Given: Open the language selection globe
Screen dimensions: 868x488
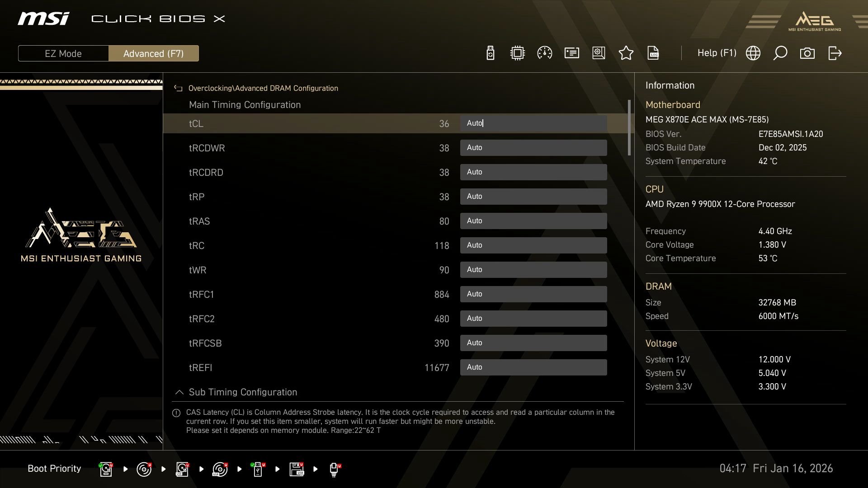Looking at the screenshot, I should click(753, 53).
